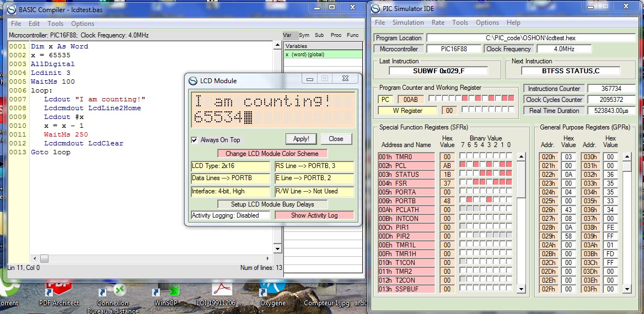Click GPR list scroll down arrow
This screenshot has width=644, height=314.
point(627,289)
